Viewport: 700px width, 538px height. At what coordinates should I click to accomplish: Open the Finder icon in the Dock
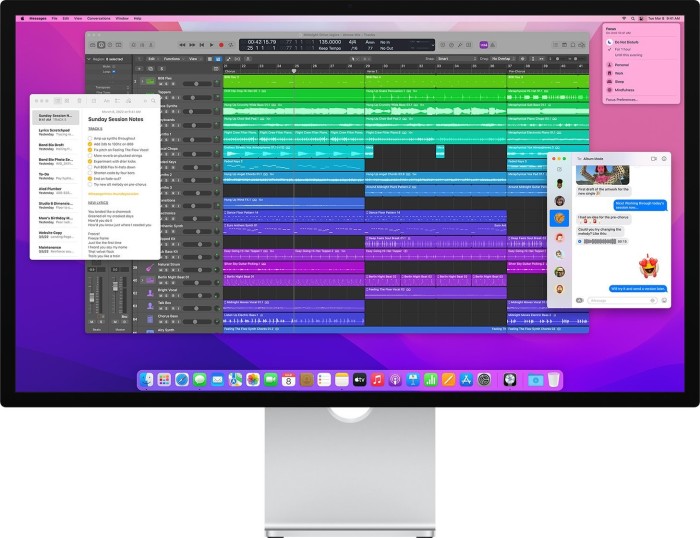coord(148,380)
